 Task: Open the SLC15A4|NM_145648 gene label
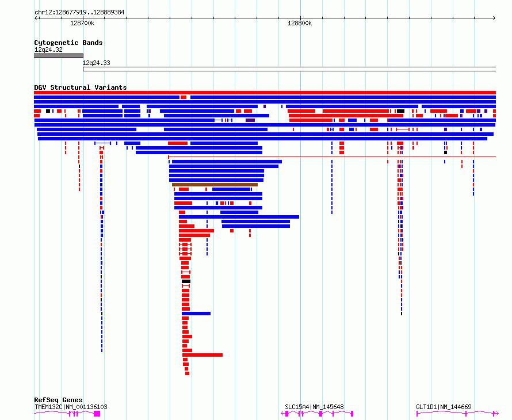pos(314,407)
